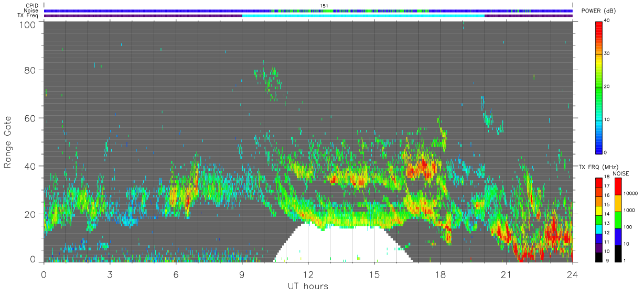Click the 6 tick on UT hours axis
644x297 pixels.
click(x=176, y=274)
